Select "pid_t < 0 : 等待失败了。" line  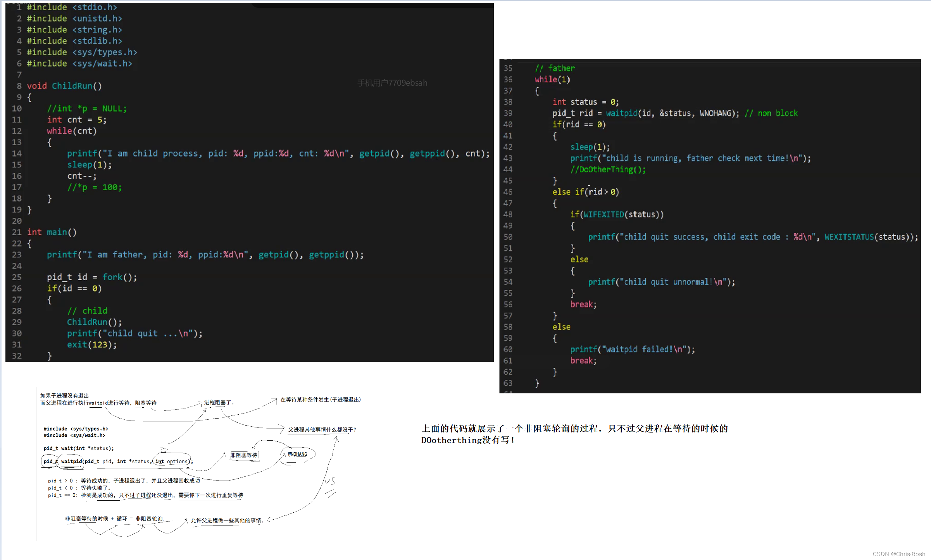click(79, 488)
